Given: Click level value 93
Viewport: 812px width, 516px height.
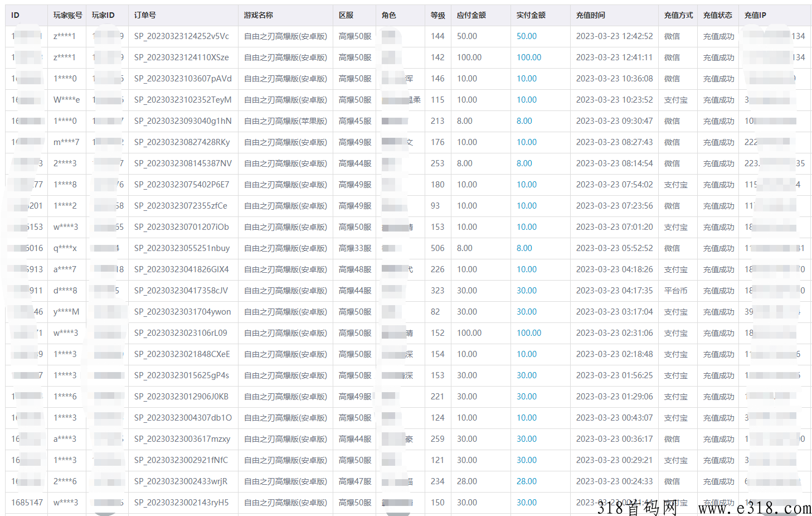Looking at the screenshot, I should coord(435,206).
